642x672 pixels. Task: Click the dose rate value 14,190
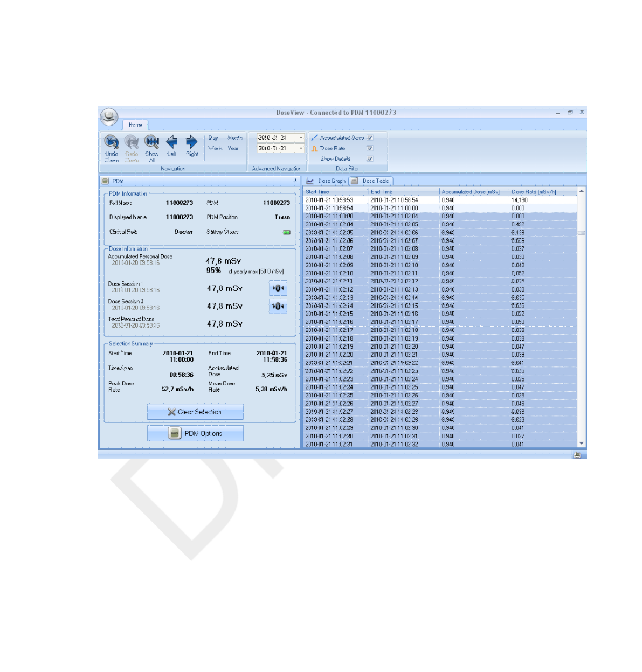pos(520,200)
